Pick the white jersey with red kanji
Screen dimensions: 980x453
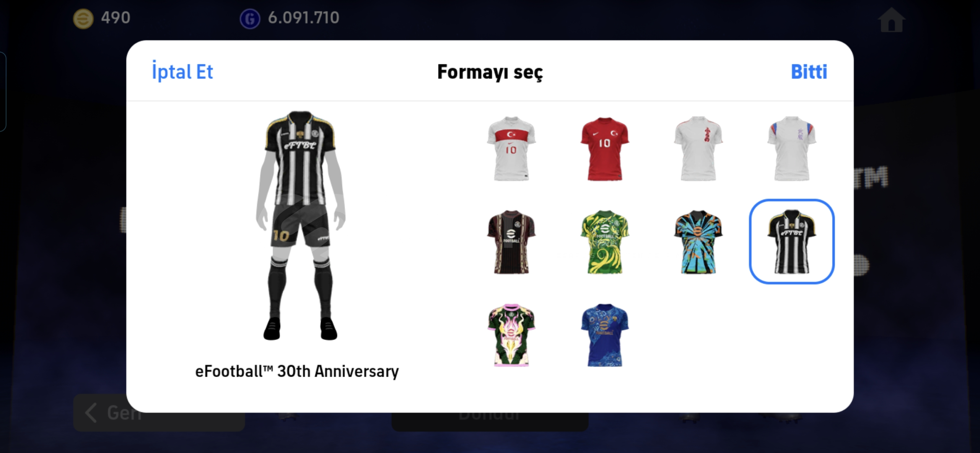(x=698, y=148)
